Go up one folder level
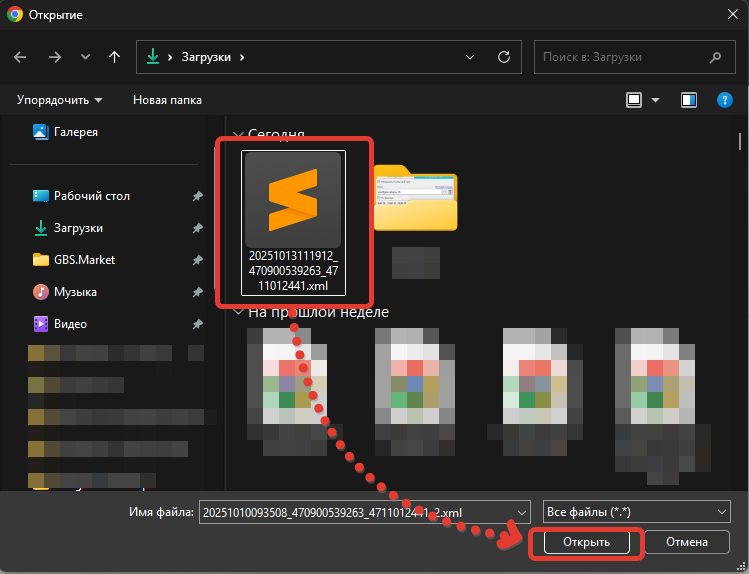The height and width of the screenshot is (574, 749). [115, 57]
